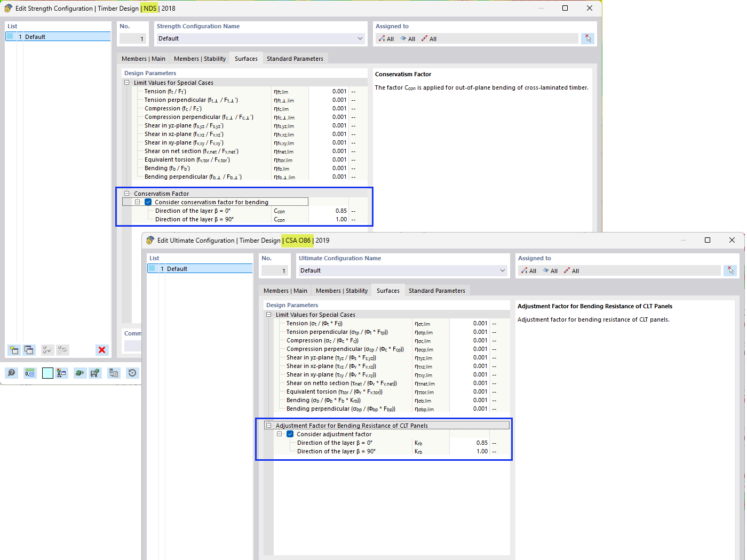Switch to 'Members | Main' tab in CSA window

click(x=285, y=291)
